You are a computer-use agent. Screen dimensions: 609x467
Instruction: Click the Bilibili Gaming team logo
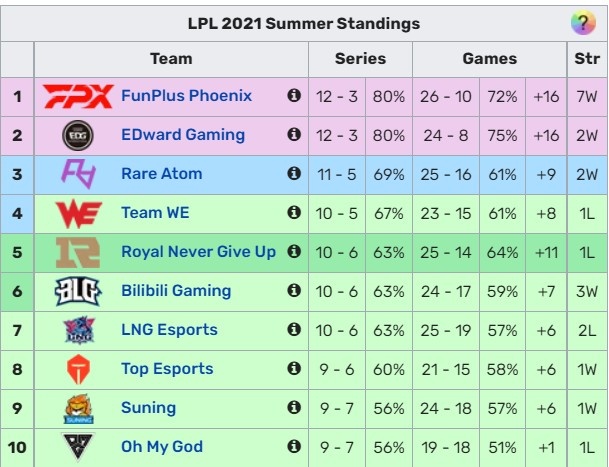point(78,291)
